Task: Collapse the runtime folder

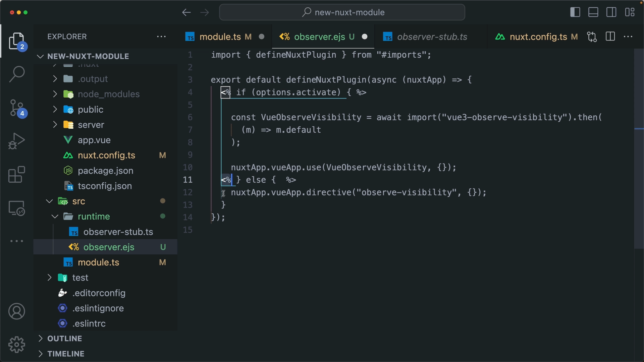Action: [106, 217]
